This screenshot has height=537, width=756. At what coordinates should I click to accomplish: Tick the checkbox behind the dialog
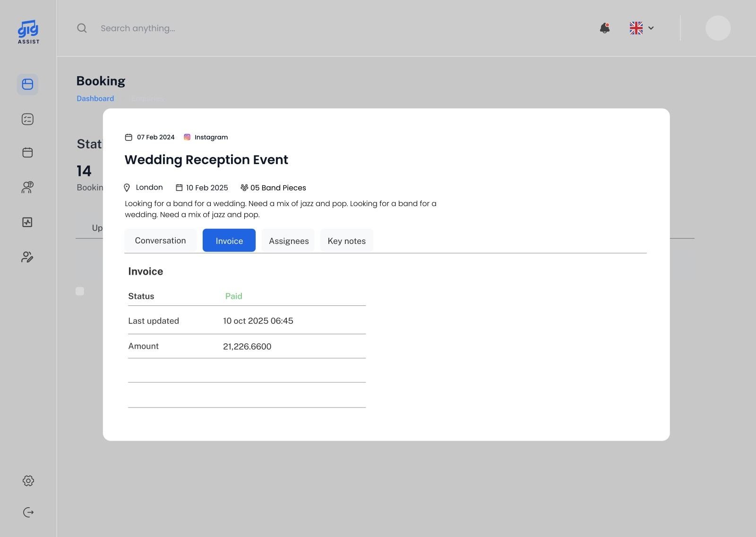coord(80,291)
